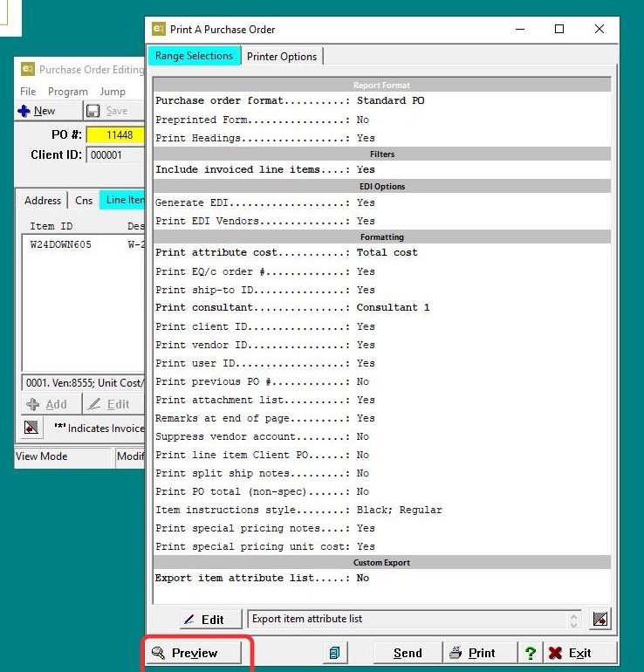Click the Send button
The image size is (644, 672).
(408, 653)
